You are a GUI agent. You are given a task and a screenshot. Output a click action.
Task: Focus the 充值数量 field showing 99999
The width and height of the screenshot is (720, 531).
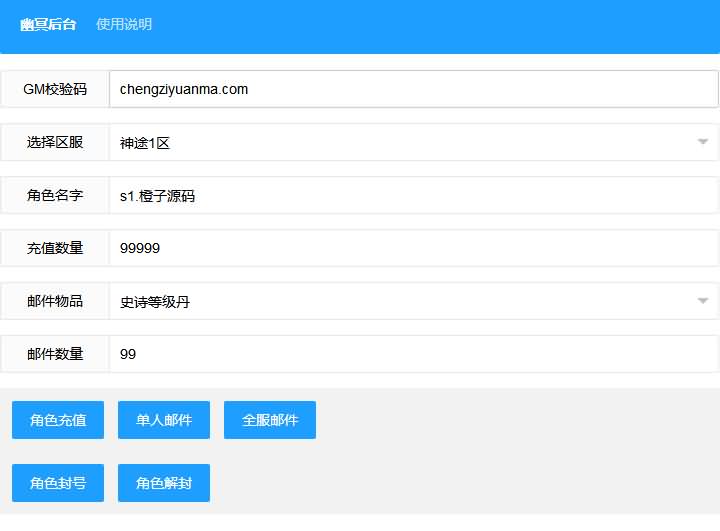coord(413,248)
